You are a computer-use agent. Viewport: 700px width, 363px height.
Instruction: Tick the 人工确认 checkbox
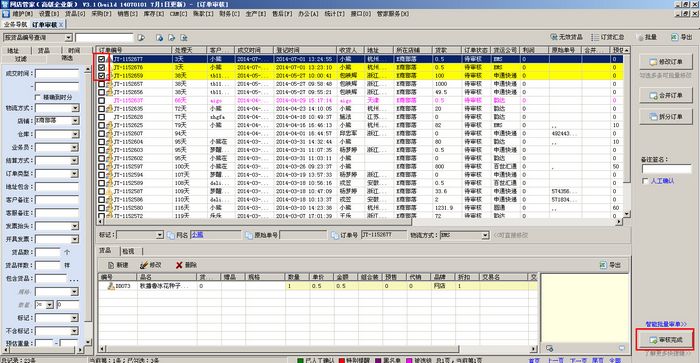point(645,181)
